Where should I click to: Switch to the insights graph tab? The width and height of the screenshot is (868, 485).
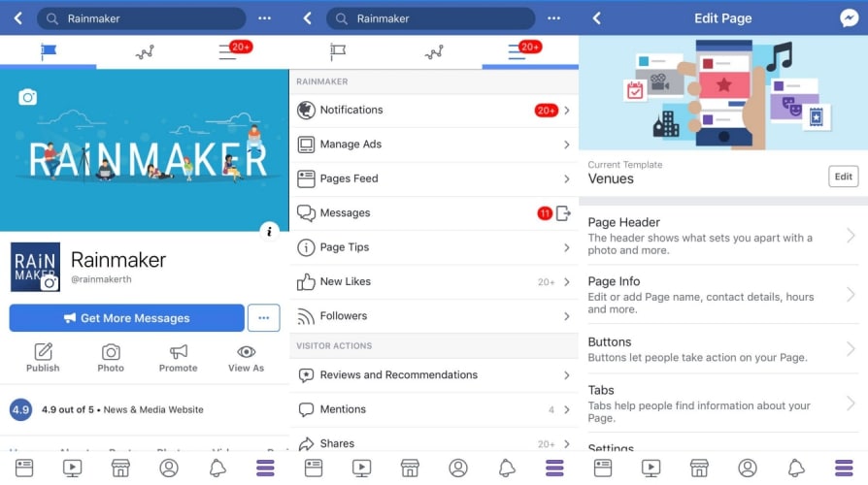coord(145,52)
